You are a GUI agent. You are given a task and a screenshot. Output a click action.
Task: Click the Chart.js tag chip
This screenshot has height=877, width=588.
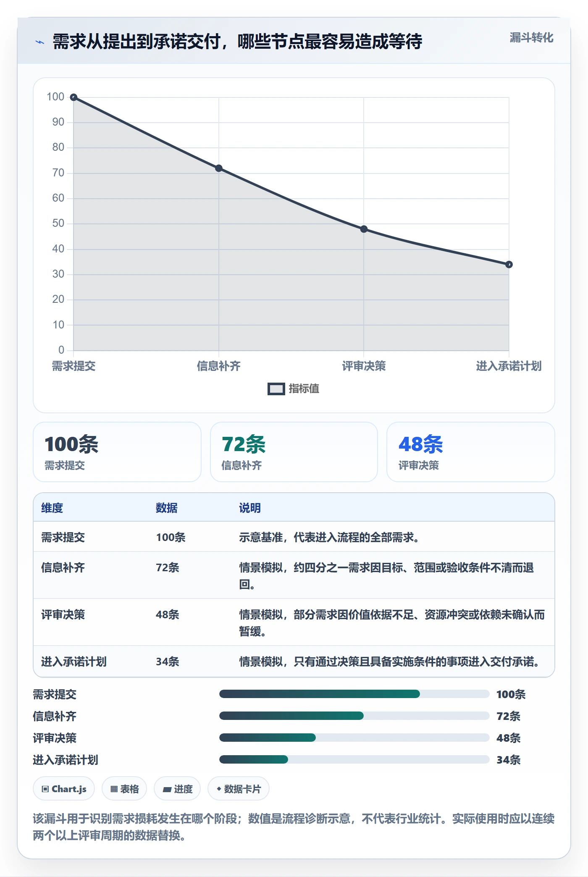[64, 789]
